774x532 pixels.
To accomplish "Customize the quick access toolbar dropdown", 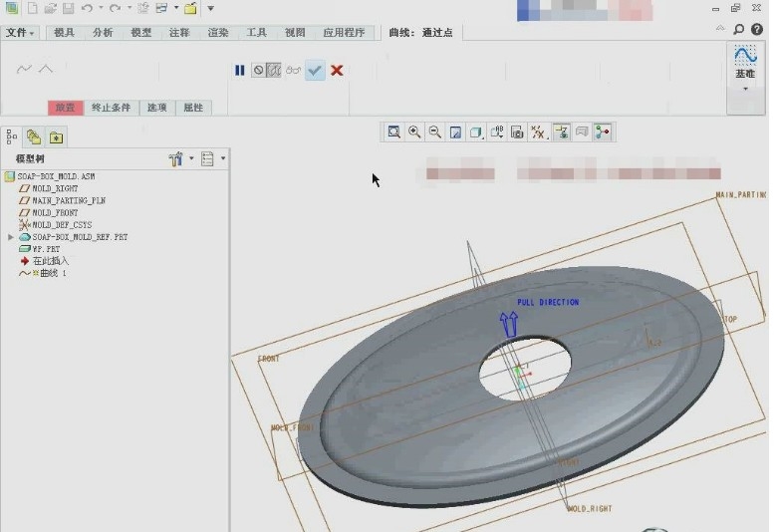I will pos(210,8).
